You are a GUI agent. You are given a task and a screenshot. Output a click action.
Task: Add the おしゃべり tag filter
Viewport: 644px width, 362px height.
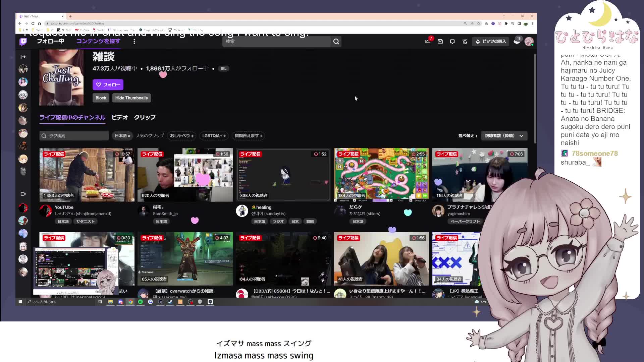tap(181, 136)
